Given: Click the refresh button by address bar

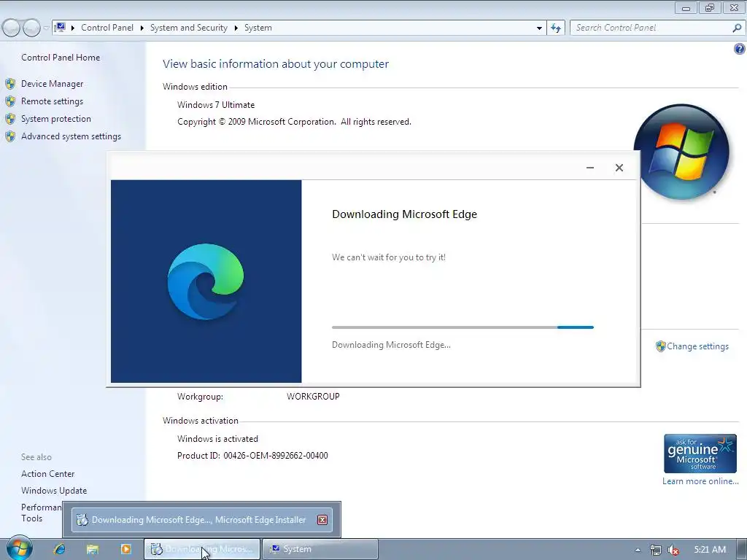Looking at the screenshot, I should click(x=555, y=28).
